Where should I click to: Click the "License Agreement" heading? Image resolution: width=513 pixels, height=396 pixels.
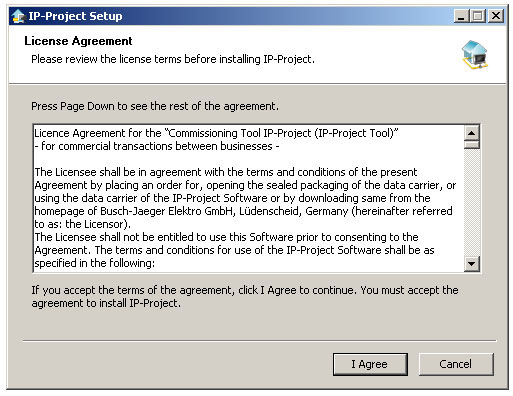click(x=78, y=41)
